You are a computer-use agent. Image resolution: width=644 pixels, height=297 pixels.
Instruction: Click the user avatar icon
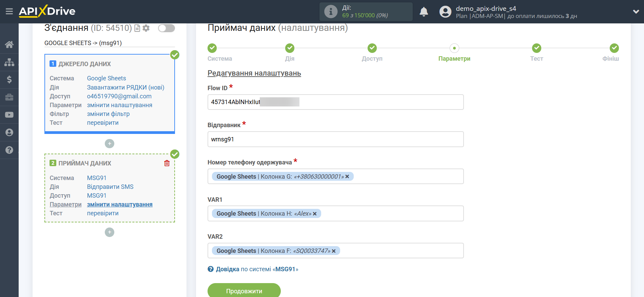point(445,12)
